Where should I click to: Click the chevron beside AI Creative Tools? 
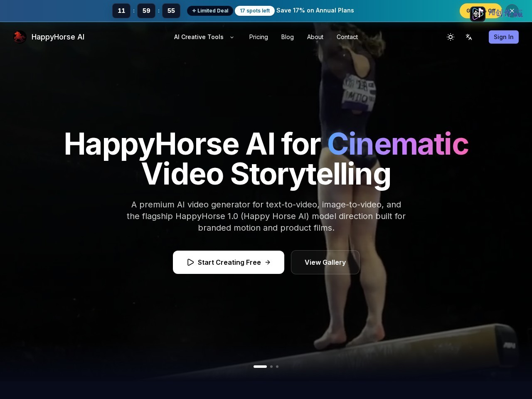(x=232, y=37)
